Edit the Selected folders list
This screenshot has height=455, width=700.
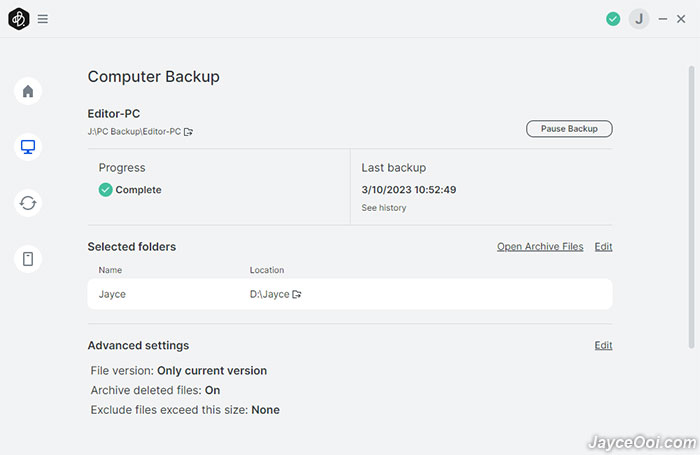(603, 246)
